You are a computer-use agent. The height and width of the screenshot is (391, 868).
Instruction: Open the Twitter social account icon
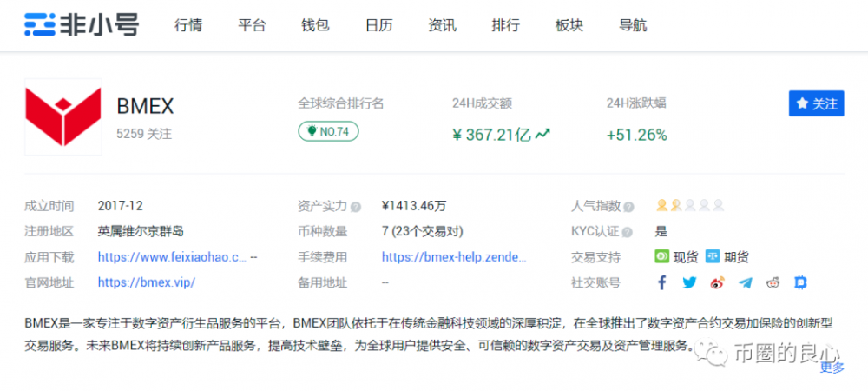(x=689, y=283)
